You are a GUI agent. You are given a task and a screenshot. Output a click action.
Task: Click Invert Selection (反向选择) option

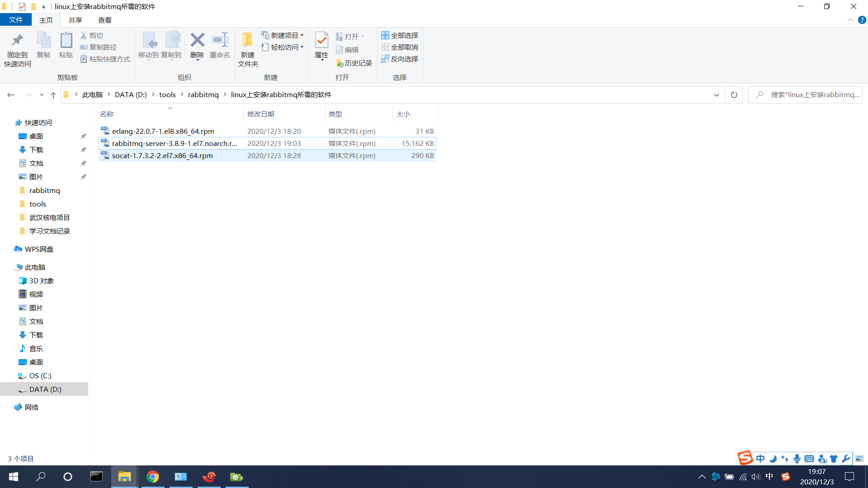pyautogui.click(x=400, y=59)
